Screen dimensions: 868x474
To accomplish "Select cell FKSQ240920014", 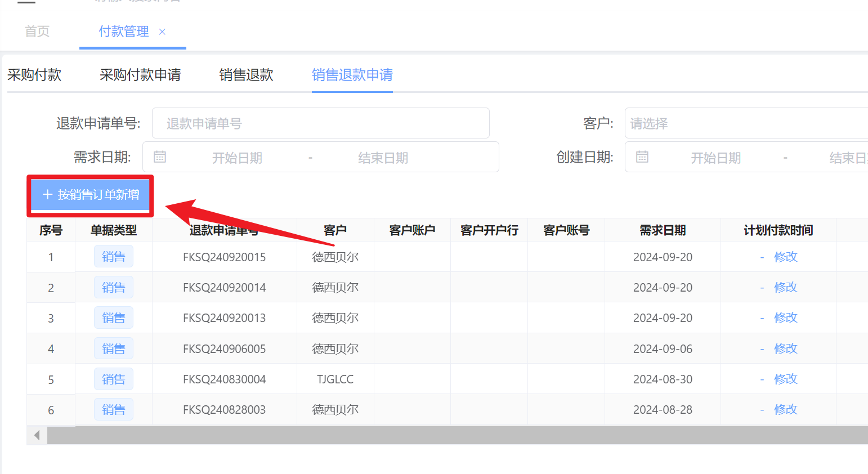I will (x=224, y=288).
